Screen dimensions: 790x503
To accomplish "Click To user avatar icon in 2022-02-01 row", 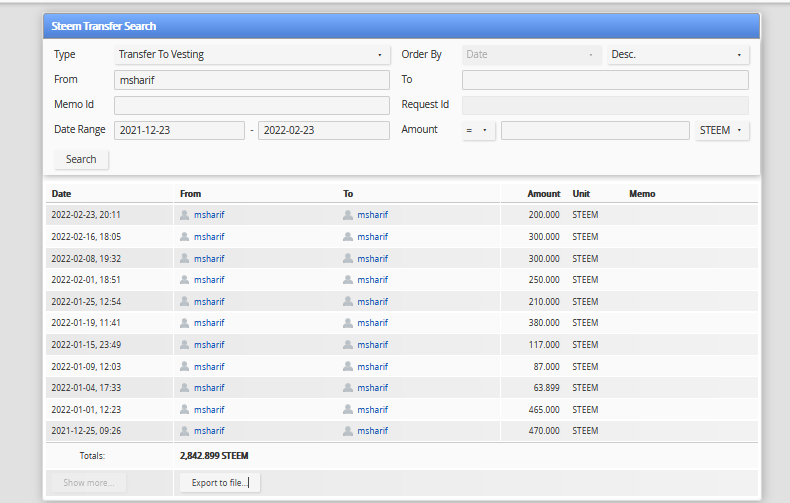I will click(x=348, y=280).
